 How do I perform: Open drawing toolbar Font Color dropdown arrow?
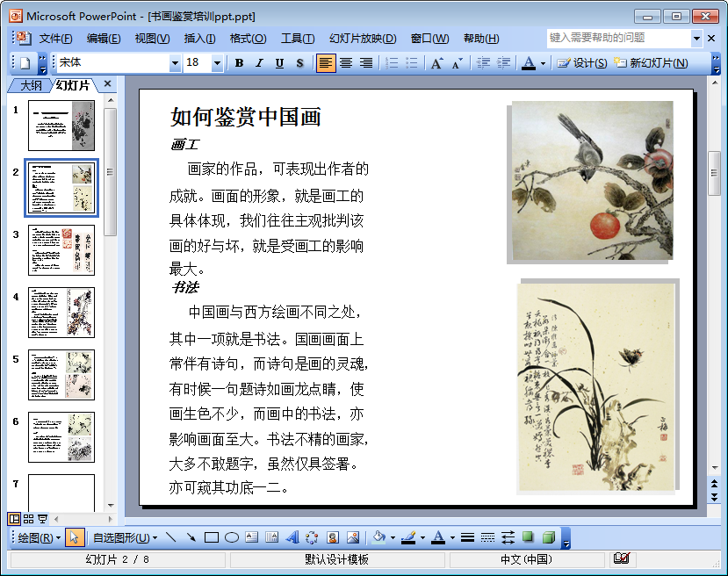point(452,538)
